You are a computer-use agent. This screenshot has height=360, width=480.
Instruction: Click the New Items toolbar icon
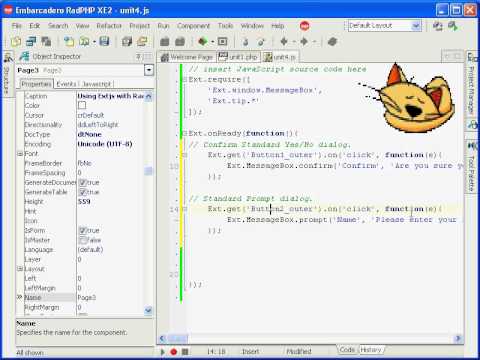16,42
